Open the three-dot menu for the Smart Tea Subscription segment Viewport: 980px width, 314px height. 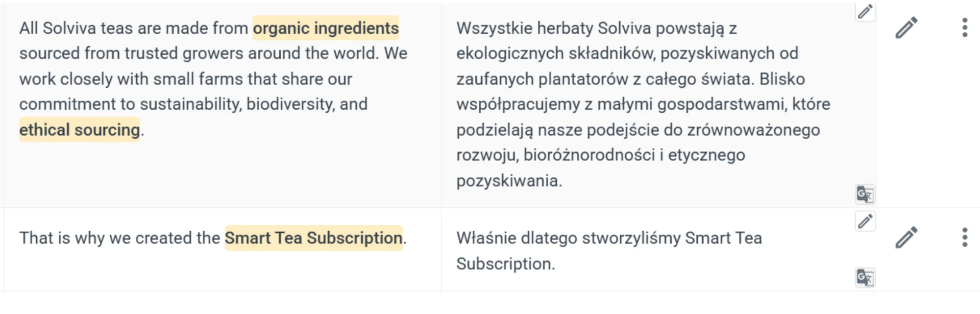964,238
